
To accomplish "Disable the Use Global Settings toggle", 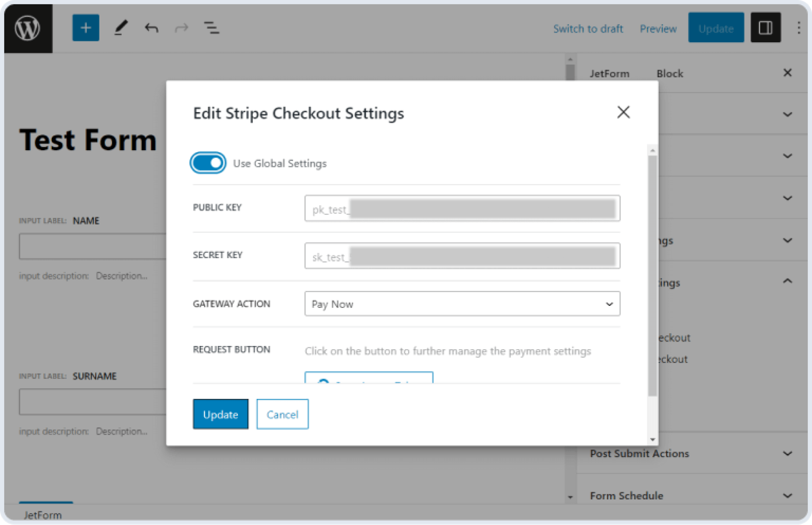I will tap(208, 163).
